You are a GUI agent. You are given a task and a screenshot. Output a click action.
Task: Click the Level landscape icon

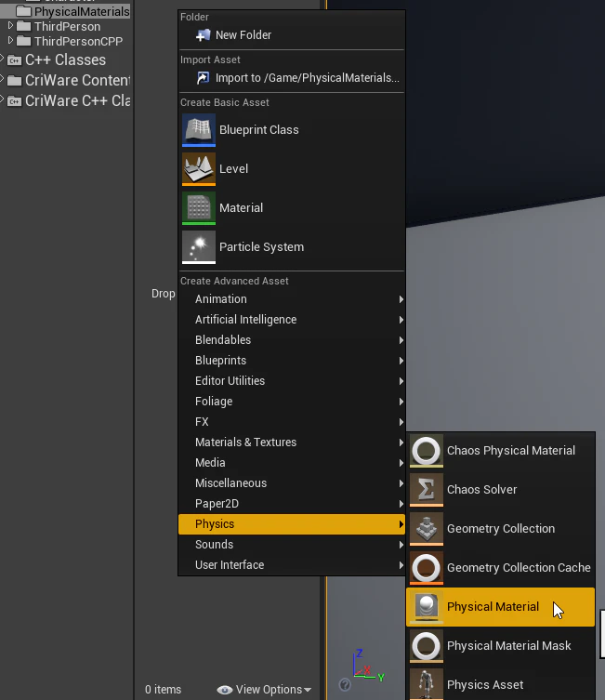click(199, 169)
